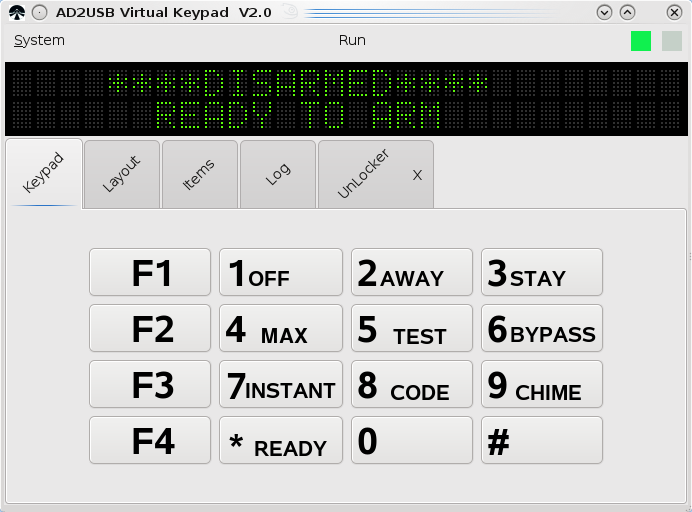Click the 1 OFF keypad button
This screenshot has width=692, height=512.
pos(281,272)
